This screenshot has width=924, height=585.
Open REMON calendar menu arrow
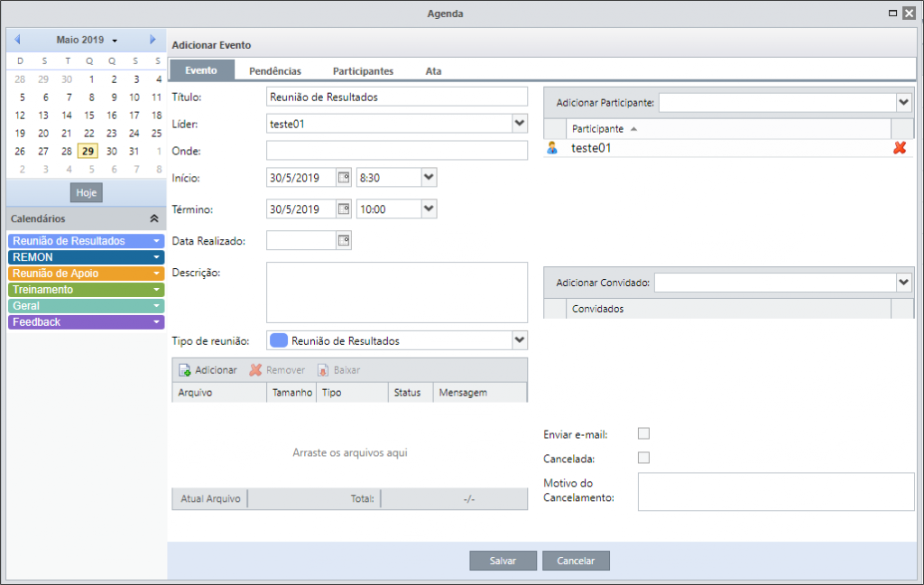[x=157, y=257]
